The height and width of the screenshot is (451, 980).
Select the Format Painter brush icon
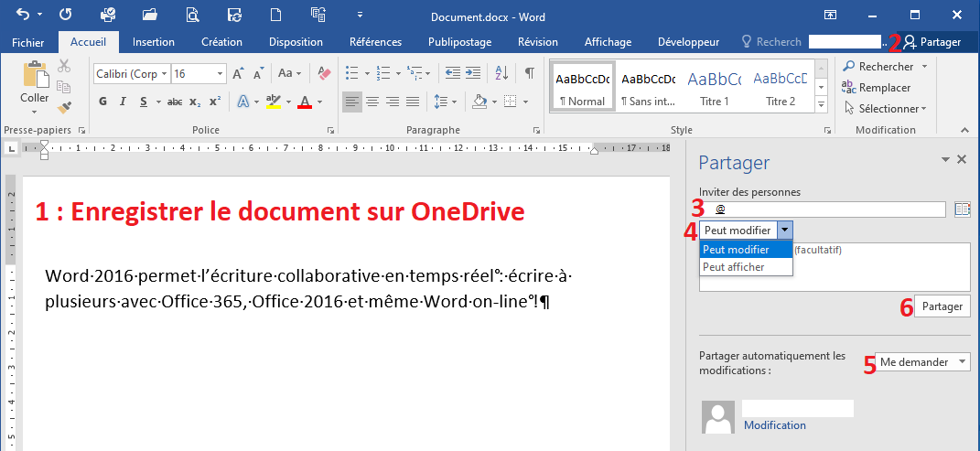(64, 108)
